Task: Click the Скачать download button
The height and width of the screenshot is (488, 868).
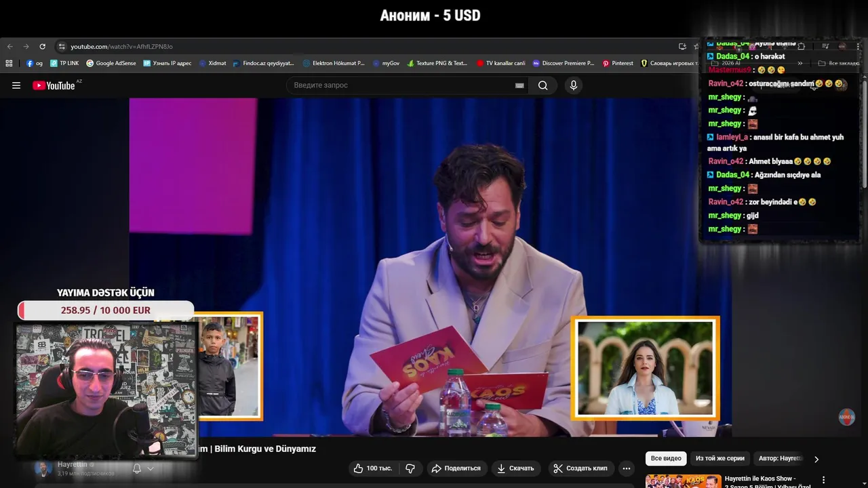Action: [x=515, y=468]
